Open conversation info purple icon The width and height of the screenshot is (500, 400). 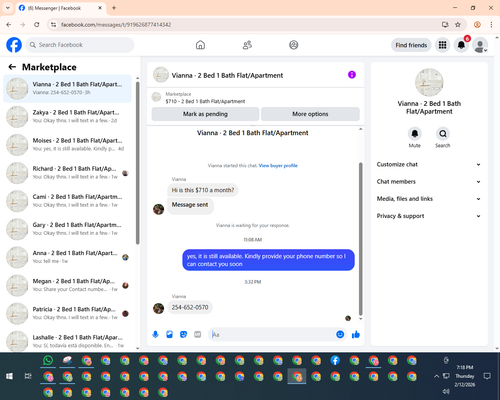click(352, 75)
